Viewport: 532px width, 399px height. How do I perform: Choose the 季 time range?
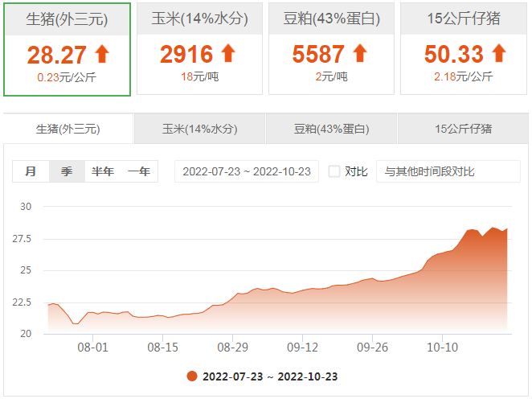point(67,171)
